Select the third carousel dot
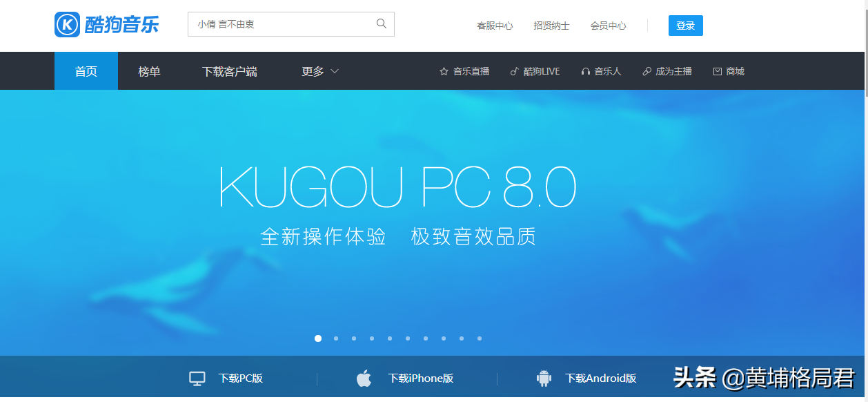 pyautogui.click(x=354, y=338)
